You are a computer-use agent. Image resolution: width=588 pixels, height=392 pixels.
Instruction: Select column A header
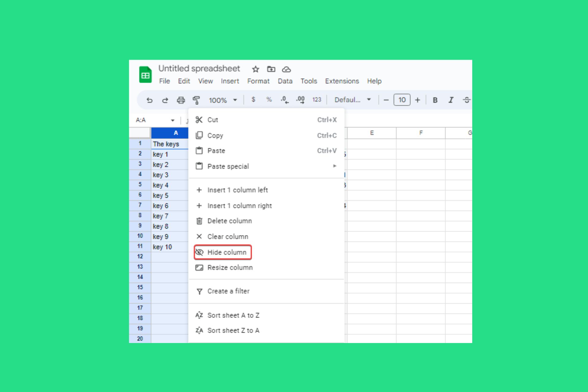pyautogui.click(x=170, y=133)
